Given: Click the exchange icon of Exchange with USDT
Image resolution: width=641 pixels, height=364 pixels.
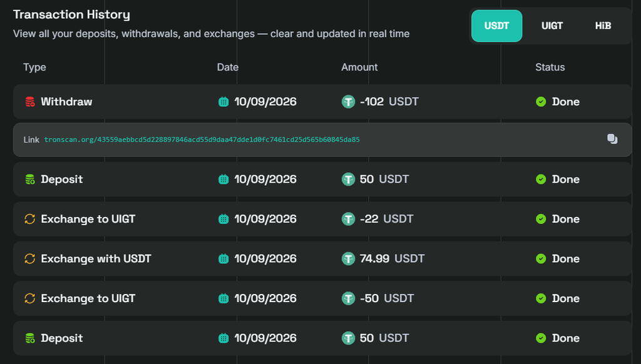Looking at the screenshot, I should (x=30, y=258).
